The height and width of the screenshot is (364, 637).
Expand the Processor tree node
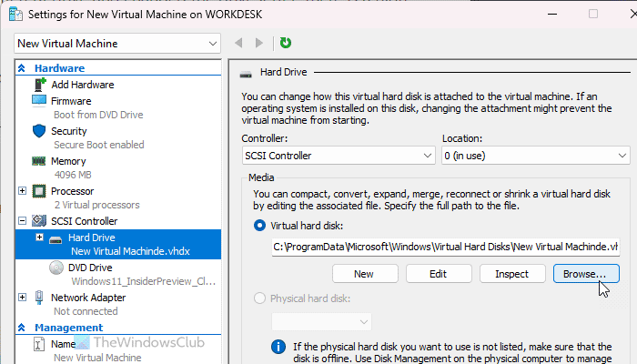(x=23, y=190)
